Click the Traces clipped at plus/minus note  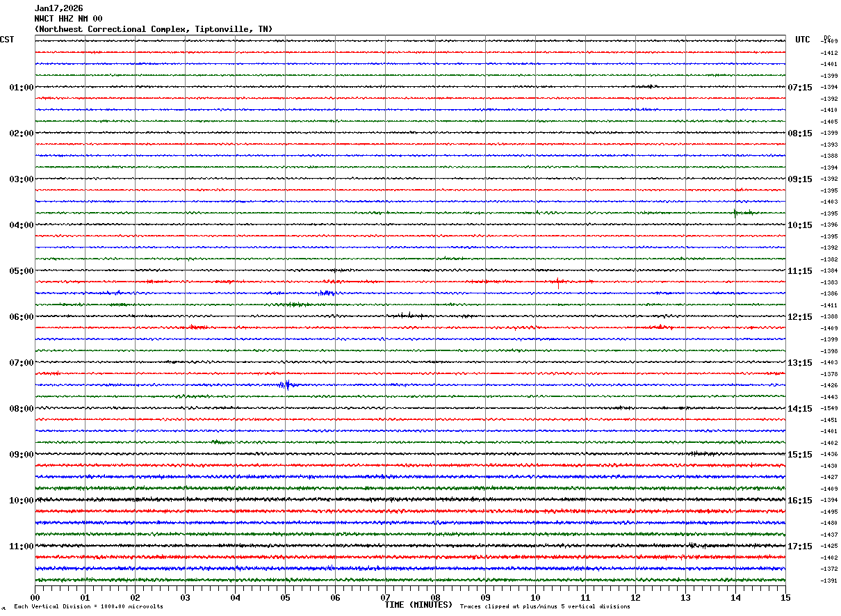pyautogui.click(x=545, y=606)
